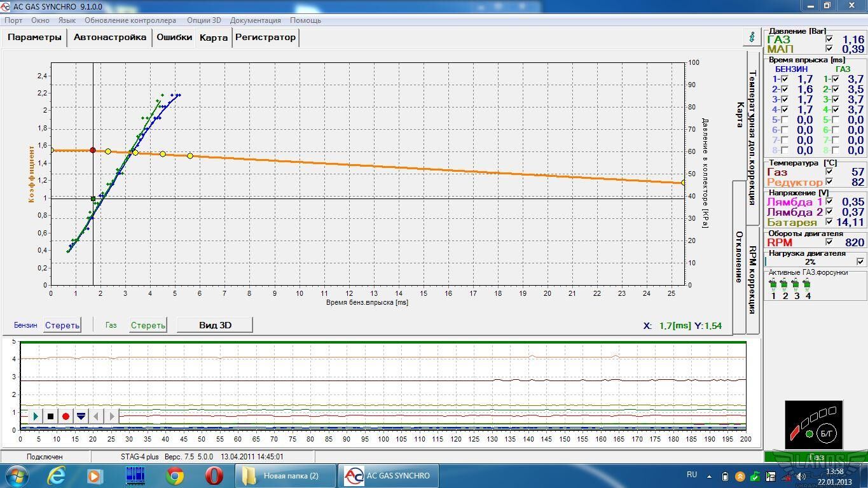This screenshot has width=868, height=488.
Task: Enable petrol injector 5 checkbox
Action: point(784,120)
